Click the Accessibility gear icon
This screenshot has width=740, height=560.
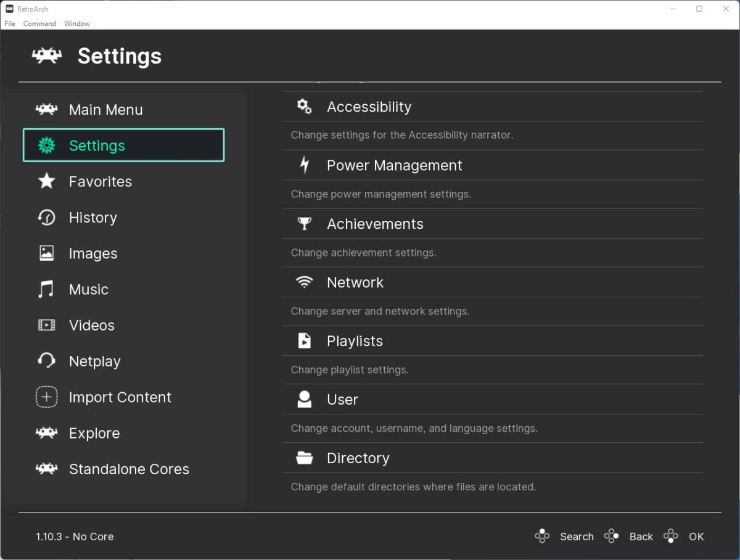click(x=303, y=106)
